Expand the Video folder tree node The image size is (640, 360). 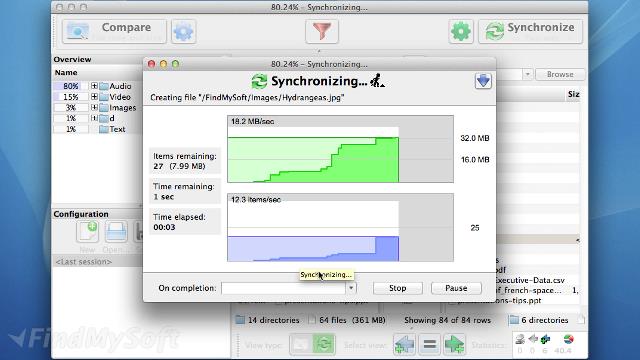click(x=94, y=97)
